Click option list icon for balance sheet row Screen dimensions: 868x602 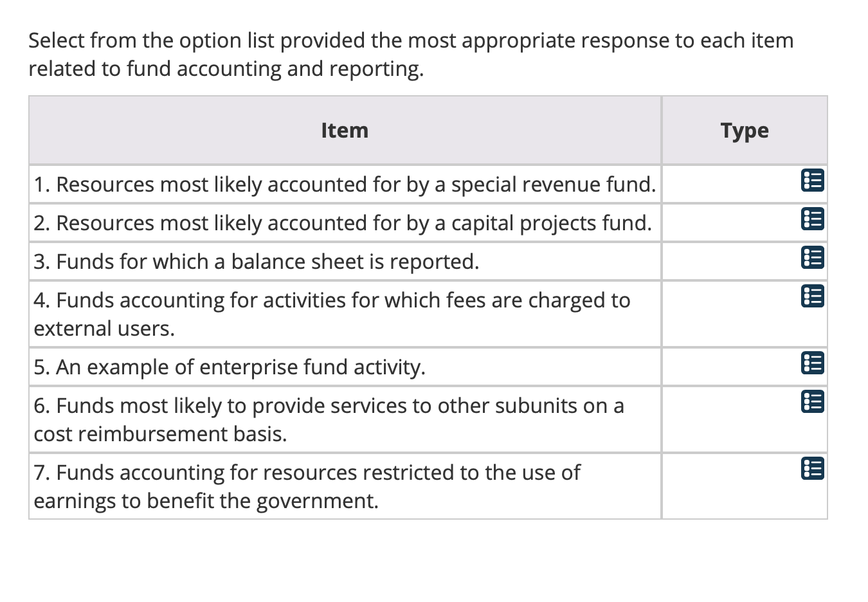pos(813,258)
